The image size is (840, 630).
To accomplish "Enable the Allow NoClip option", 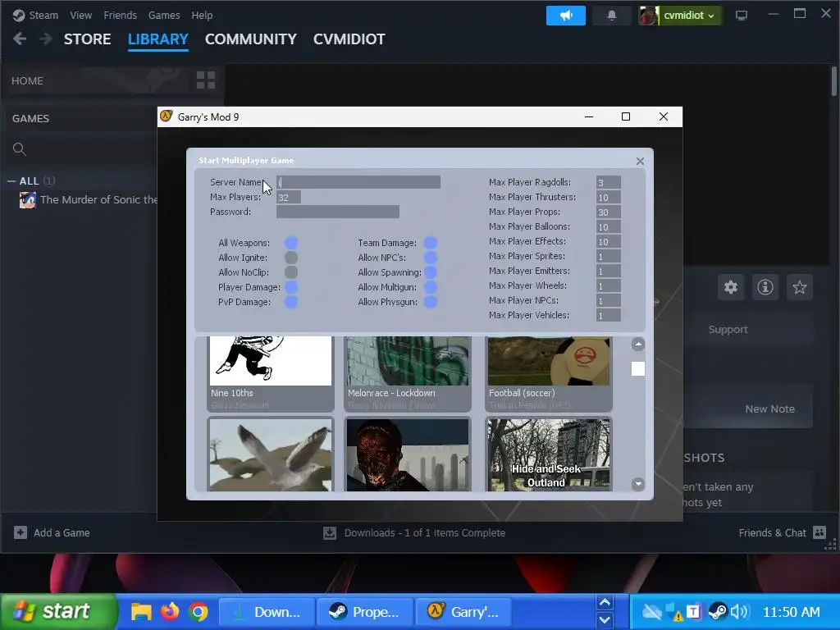I will tap(291, 272).
